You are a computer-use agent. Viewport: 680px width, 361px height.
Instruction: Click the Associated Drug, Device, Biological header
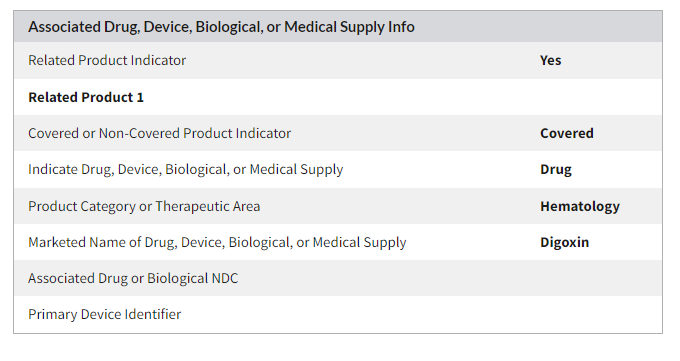point(221,27)
